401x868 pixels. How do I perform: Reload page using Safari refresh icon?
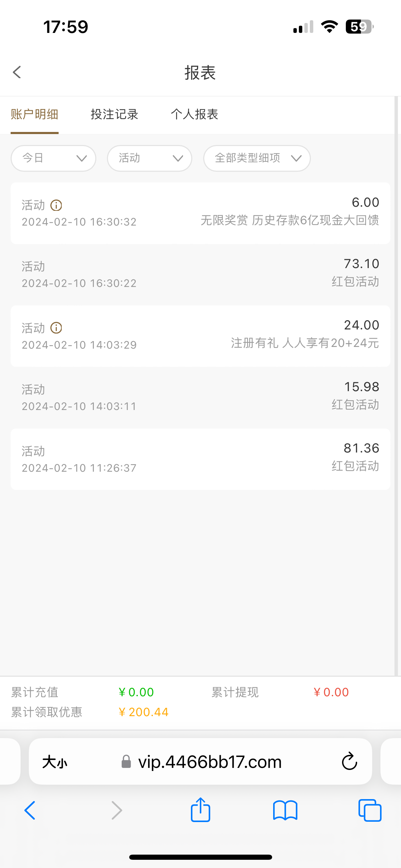349,762
